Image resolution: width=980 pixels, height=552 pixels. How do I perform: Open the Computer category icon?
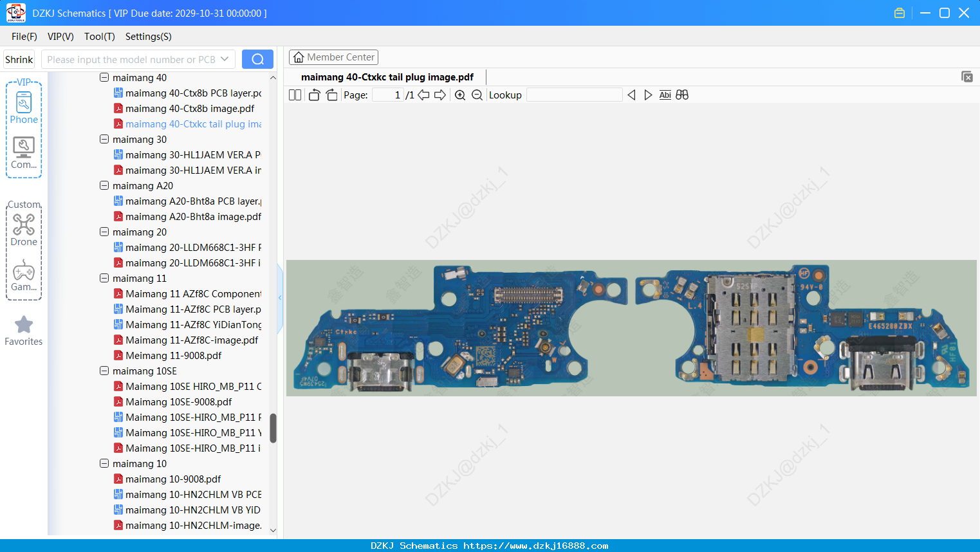click(x=24, y=152)
